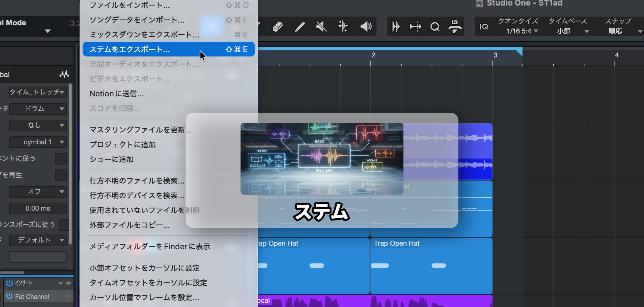Select the Bend tool

(343, 27)
